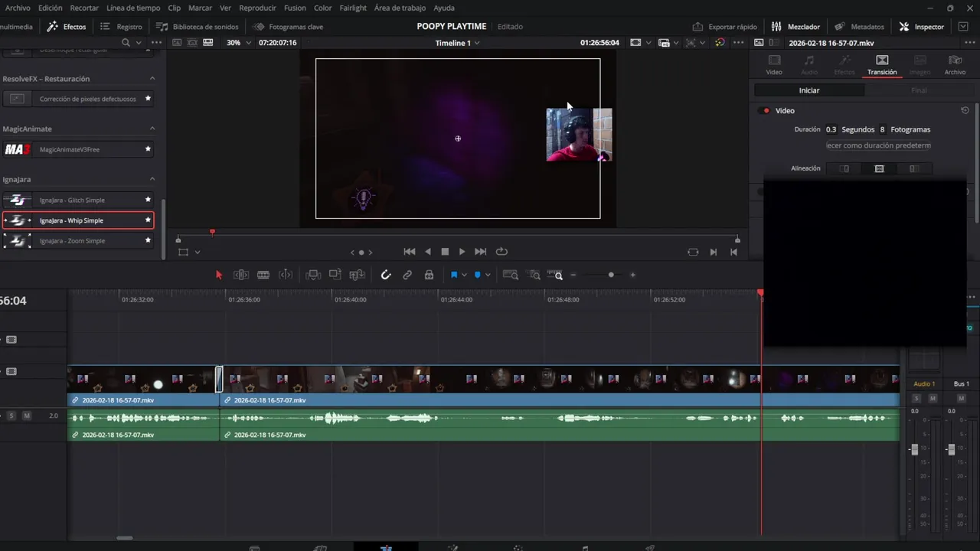Open the Metadatos panel
This screenshot has width=980, height=551.
click(x=859, y=27)
